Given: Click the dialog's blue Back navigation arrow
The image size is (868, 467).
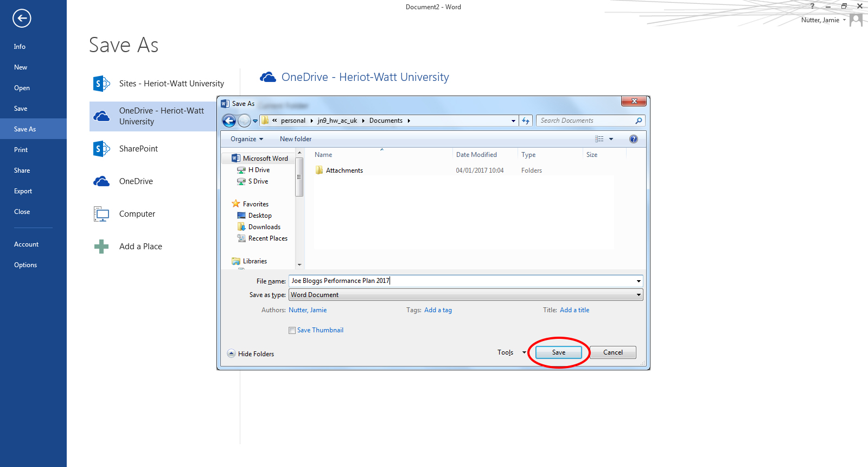Looking at the screenshot, I should [x=229, y=121].
